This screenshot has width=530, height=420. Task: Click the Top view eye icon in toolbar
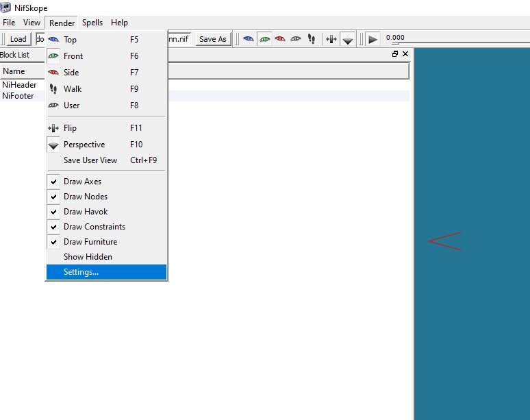(249, 39)
